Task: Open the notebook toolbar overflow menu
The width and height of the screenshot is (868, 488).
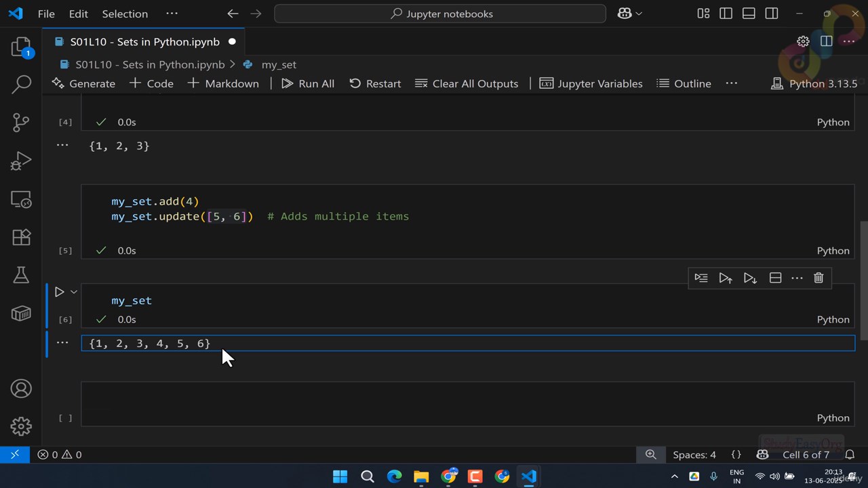Action: click(x=731, y=83)
